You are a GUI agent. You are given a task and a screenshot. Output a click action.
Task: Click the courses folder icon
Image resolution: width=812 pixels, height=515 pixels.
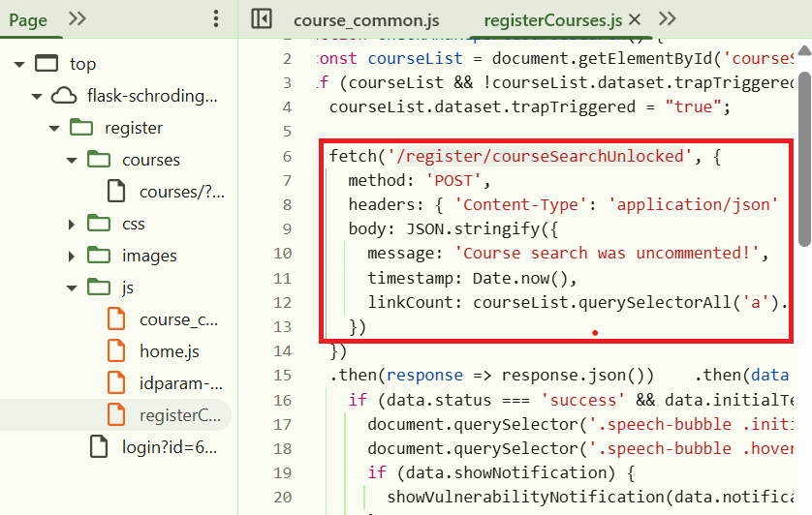click(x=99, y=159)
